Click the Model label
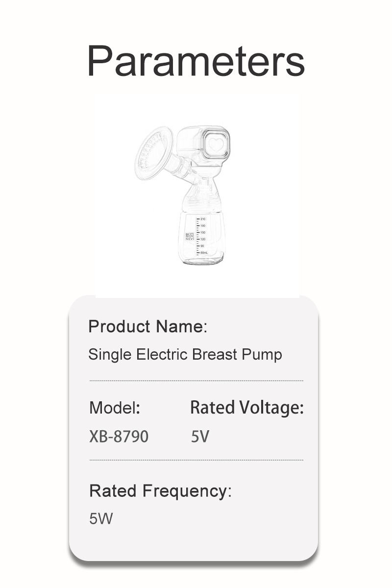The height and width of the screenshot is (588, 392). pos(115,407)
